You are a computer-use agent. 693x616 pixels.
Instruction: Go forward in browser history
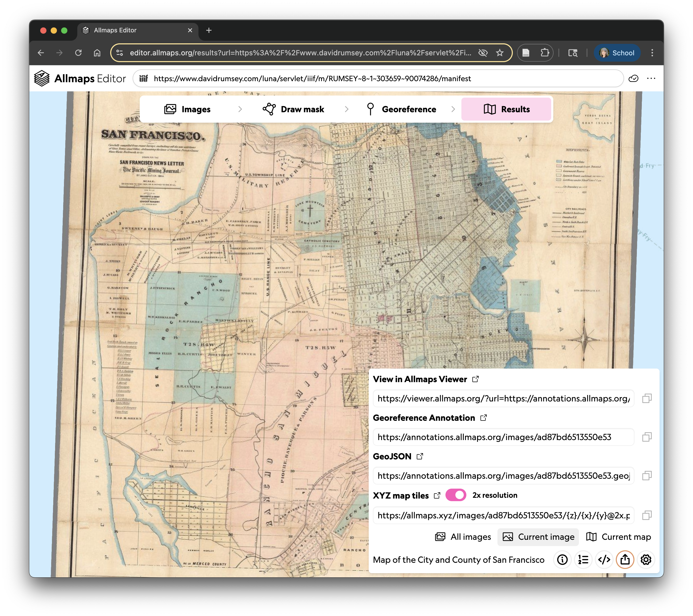(x=59, y=53)
